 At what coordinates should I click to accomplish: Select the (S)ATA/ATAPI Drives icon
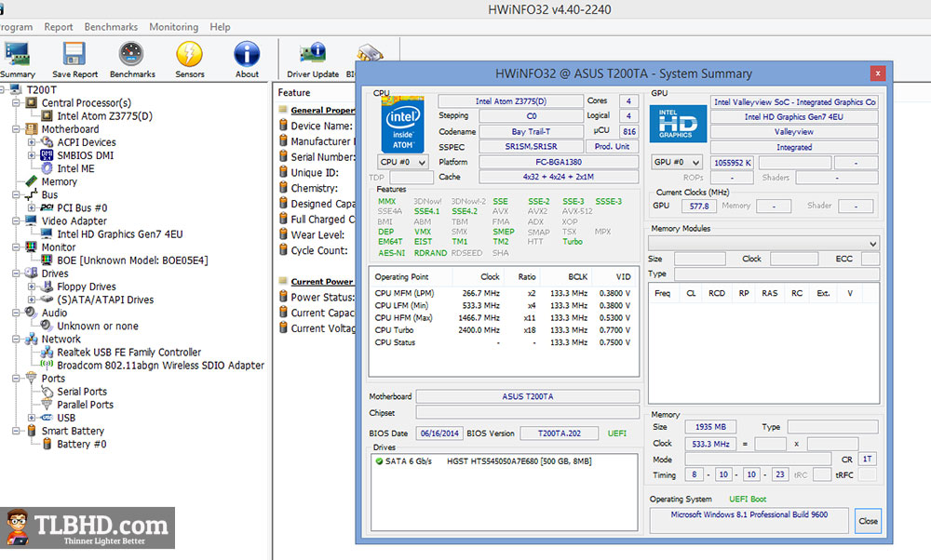tap(47, 300)
